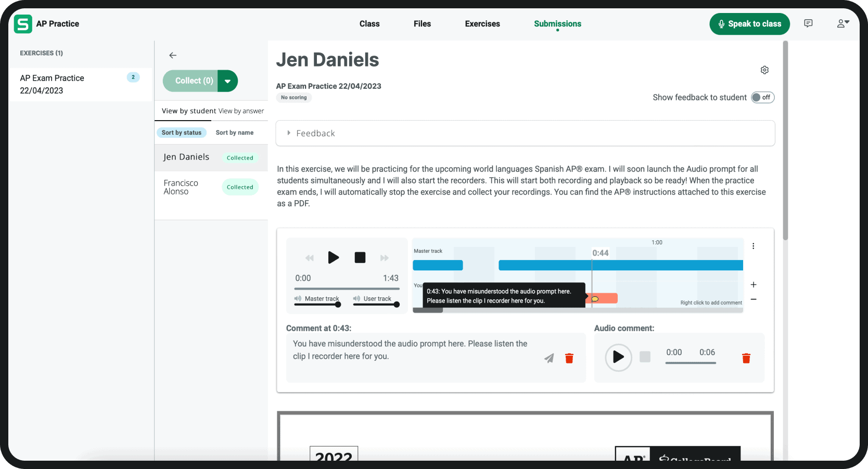Open the chat messages icon
Viewport: 868px width, 469px height.
808,23
